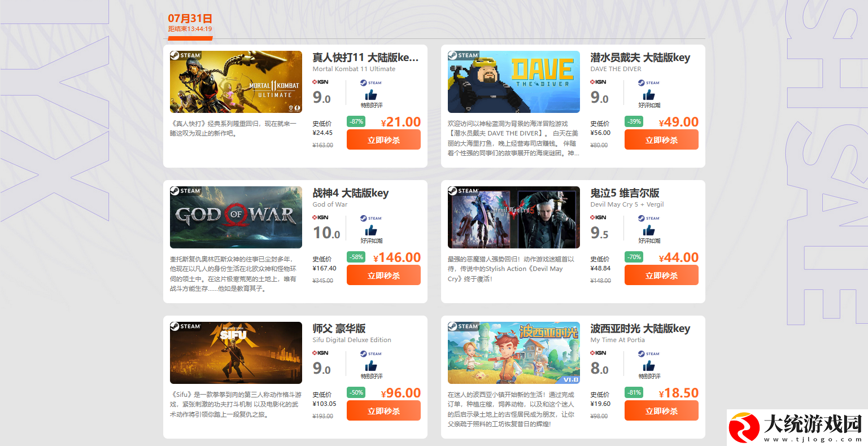This screenshot has height=446, width=868.
Task: Open the 波西亚时光 cover image
Action: (514, 353)
